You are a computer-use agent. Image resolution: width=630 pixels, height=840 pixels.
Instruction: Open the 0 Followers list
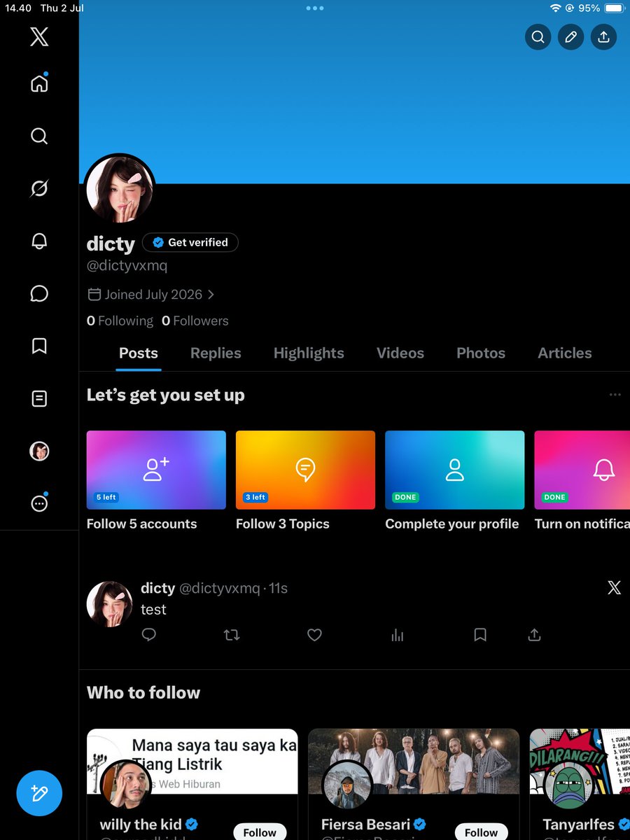pyautogui.click(x=195, y=321)
